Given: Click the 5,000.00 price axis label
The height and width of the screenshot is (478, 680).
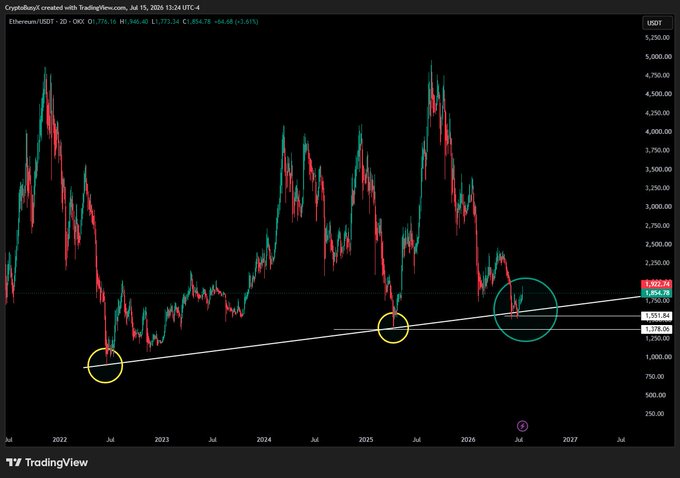Looking at the screenshot, I should pos(657,56).
